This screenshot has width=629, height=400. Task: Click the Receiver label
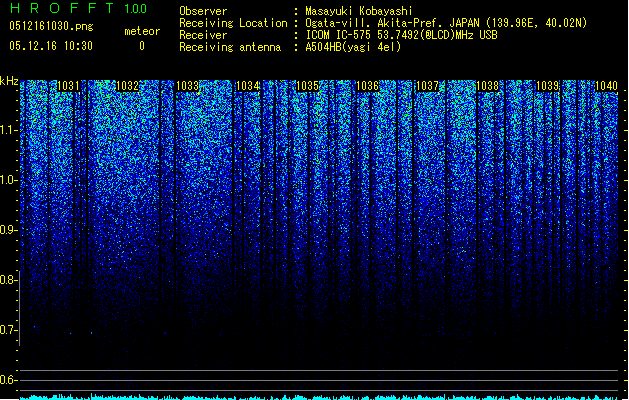(203, 35)
